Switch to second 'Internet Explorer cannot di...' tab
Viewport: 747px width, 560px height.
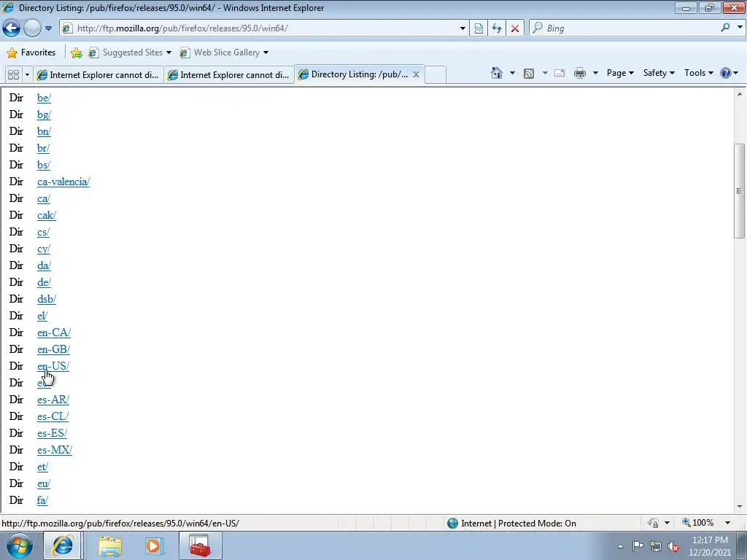coord(228,75)
